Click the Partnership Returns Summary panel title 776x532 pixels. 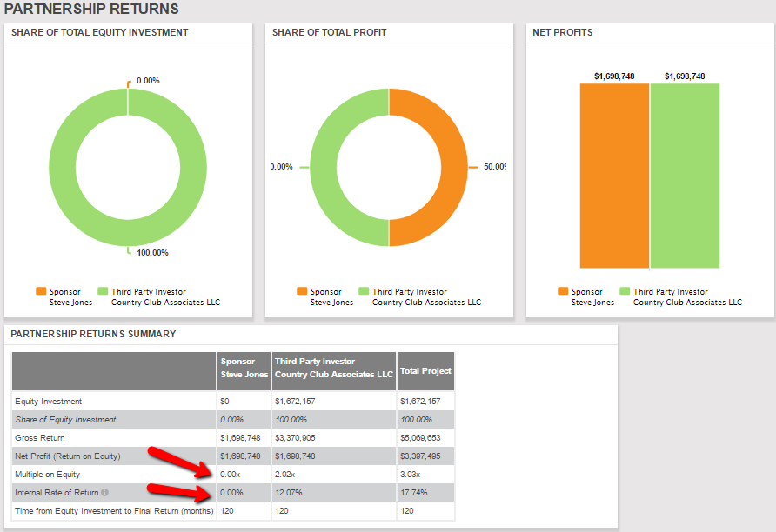point(93,334)
